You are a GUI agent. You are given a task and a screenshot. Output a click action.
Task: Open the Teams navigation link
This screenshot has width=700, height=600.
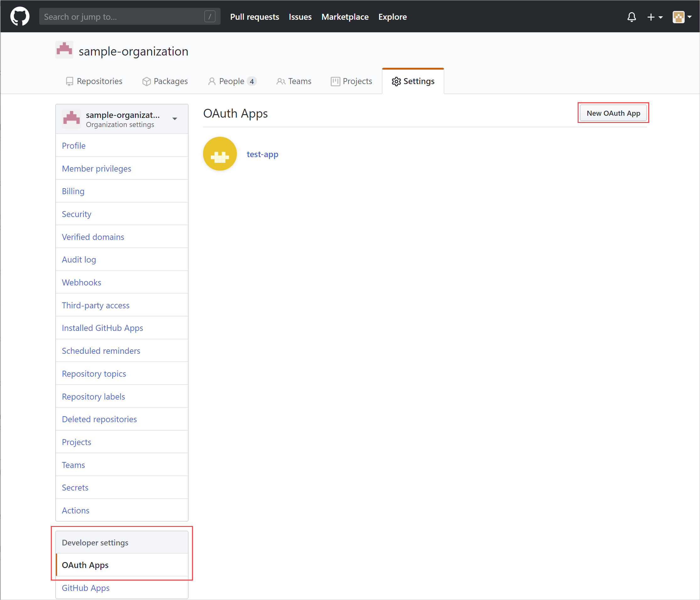pyautogui.click(x=294, y=80)
